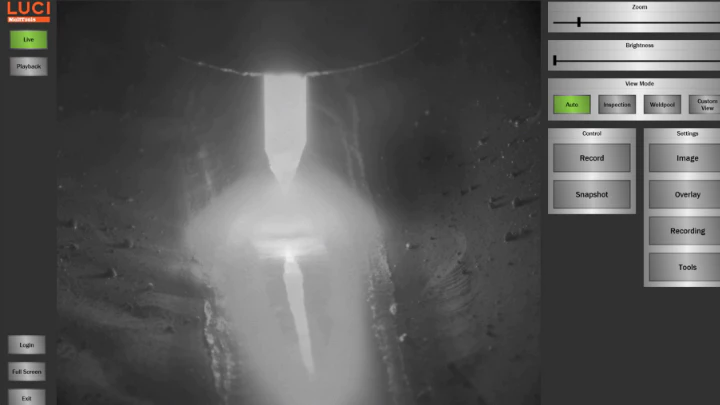Screen dimensions: 720x405
Task: Switch to Live camera mode
Action: point(28,39)
